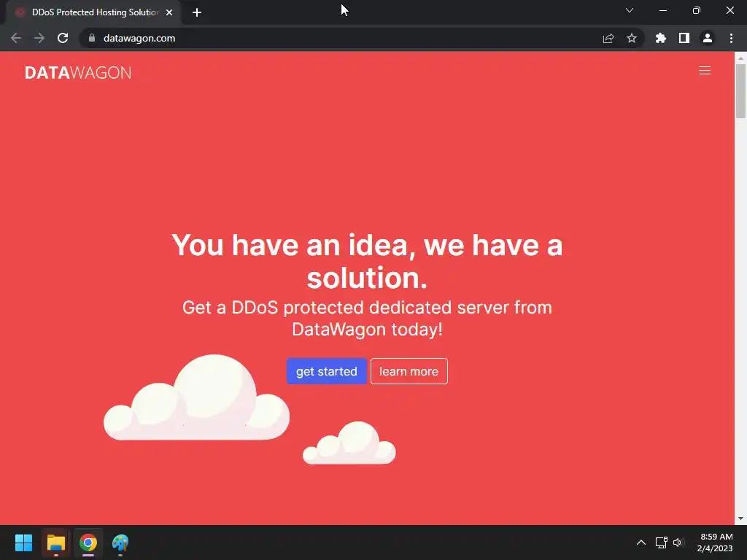Go back with the back arrow
Image resolution: width=747 pixels, height=560 pixels.
coord(16,38)
